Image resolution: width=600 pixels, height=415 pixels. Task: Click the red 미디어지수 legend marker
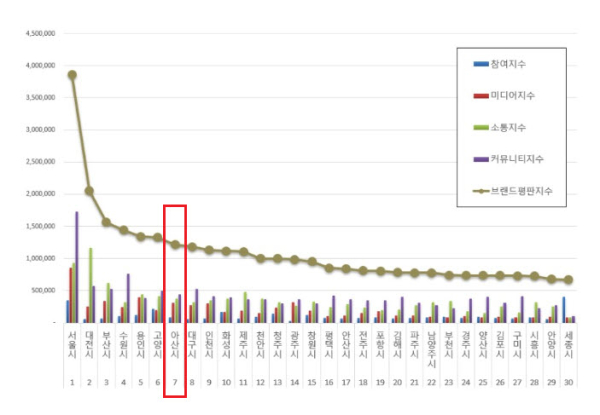(x=480, y=96)
